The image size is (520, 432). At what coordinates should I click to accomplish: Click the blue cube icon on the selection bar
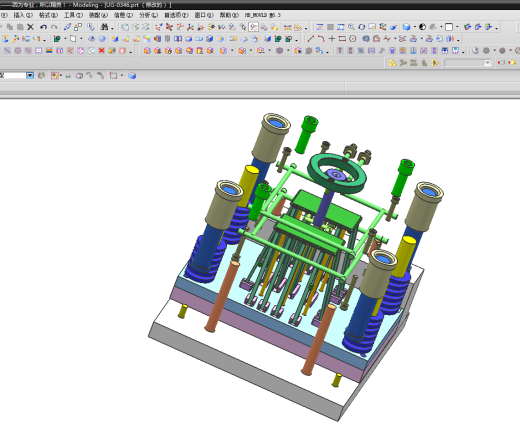(x=132, y=76)
